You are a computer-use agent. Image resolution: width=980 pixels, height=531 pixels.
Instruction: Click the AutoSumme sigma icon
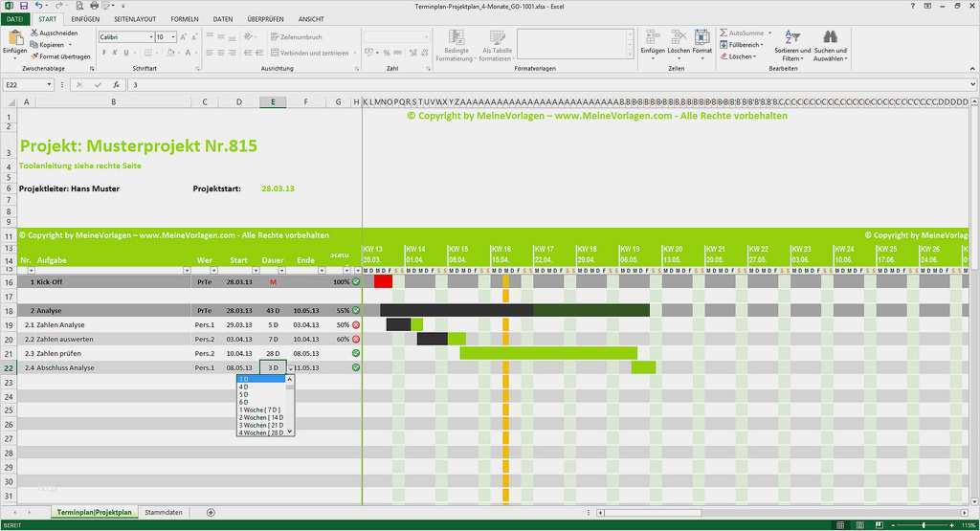click(x=724, y=33)
